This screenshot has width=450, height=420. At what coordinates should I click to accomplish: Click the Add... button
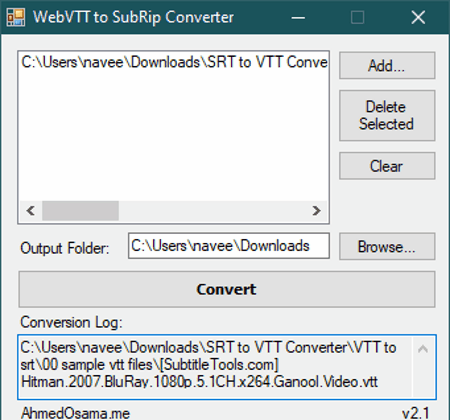[387, 65]
